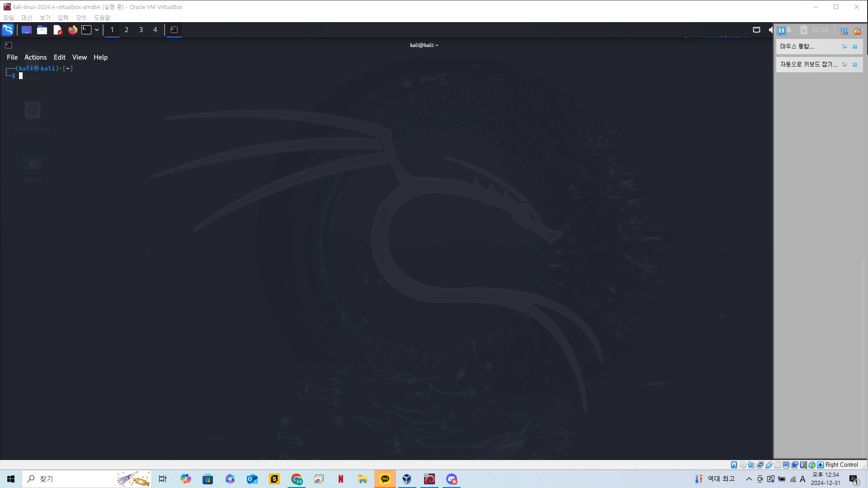
Task: Open the file manager panel icon
Action: 42,30
